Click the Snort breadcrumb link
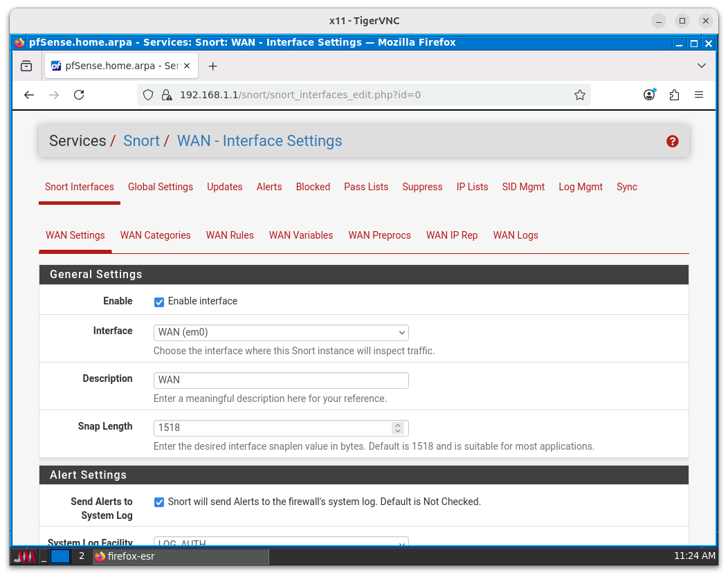The width and height of the screenshot is (728, 577). pos(141,141)
